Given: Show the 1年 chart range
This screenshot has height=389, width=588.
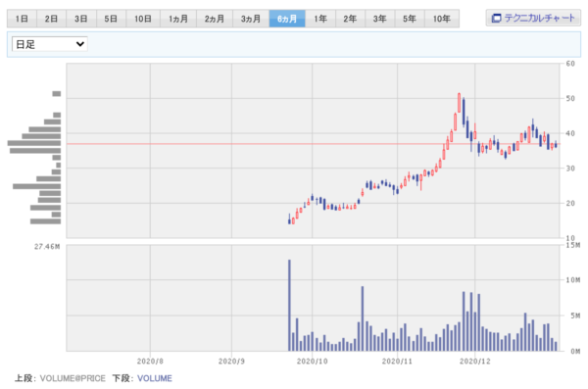Looking at the screenshot, I should pyautogui.click(x=320, y=19).
